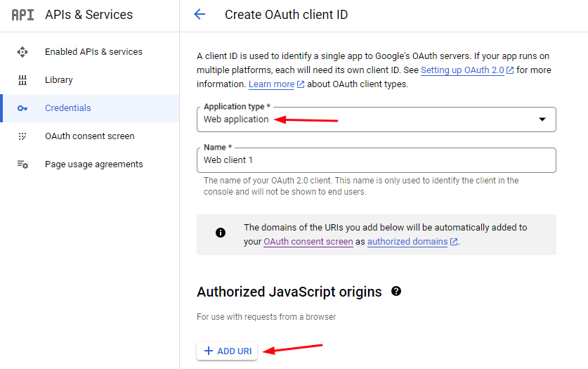Click the ADD URI button
588x369 pixels.
(x=227, y=351)
